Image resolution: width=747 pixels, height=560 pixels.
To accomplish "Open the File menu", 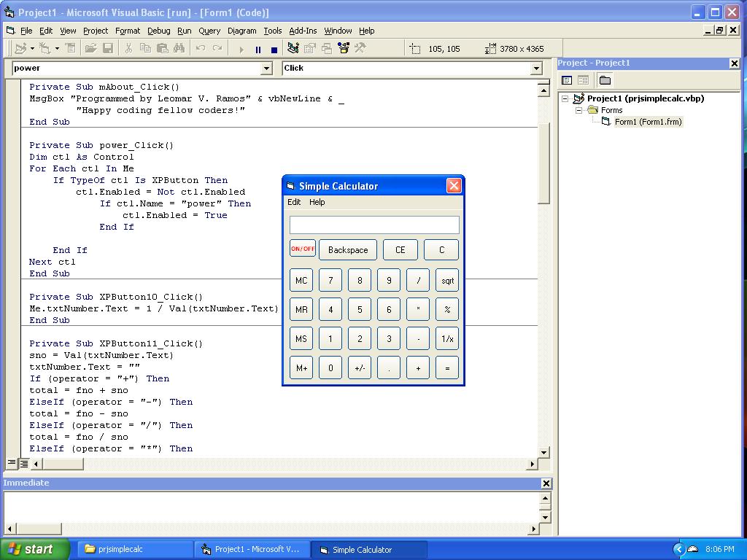I will coord(26,31).
